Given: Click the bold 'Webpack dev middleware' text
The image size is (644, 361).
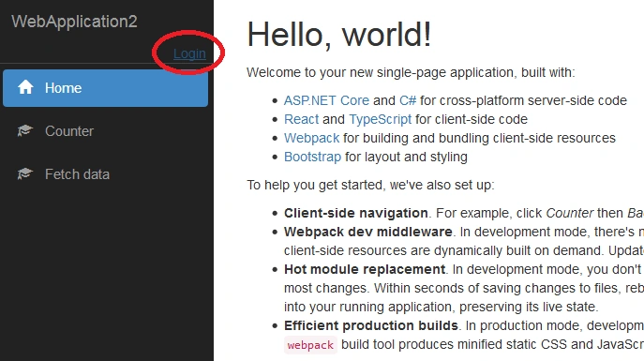Looking at the screenshot, I should 368,232.
